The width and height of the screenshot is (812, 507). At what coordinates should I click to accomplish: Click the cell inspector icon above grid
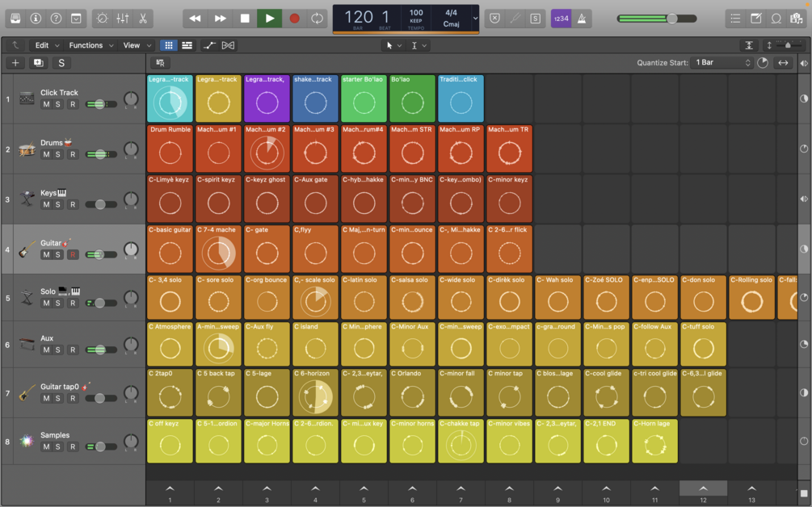[161, 63]
